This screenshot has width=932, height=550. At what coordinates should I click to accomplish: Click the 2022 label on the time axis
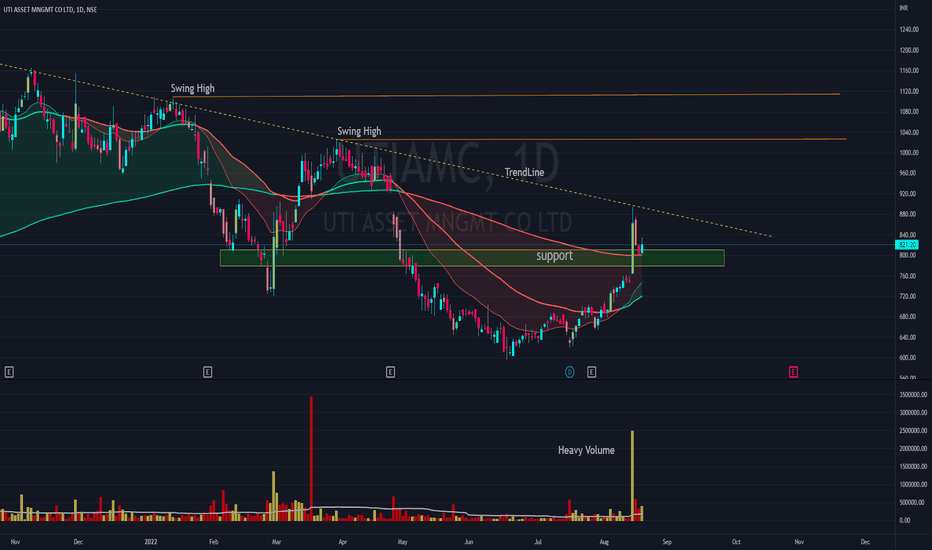coord(151,542)
